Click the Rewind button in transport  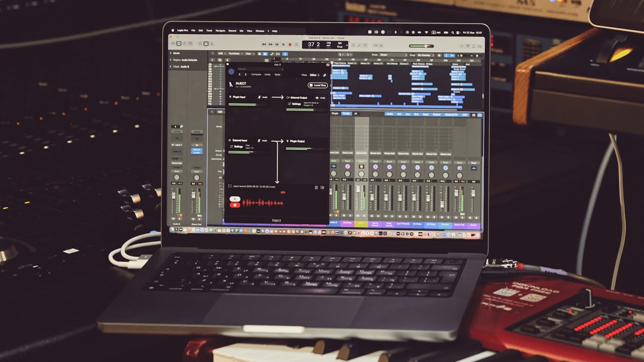click(264, 44)
